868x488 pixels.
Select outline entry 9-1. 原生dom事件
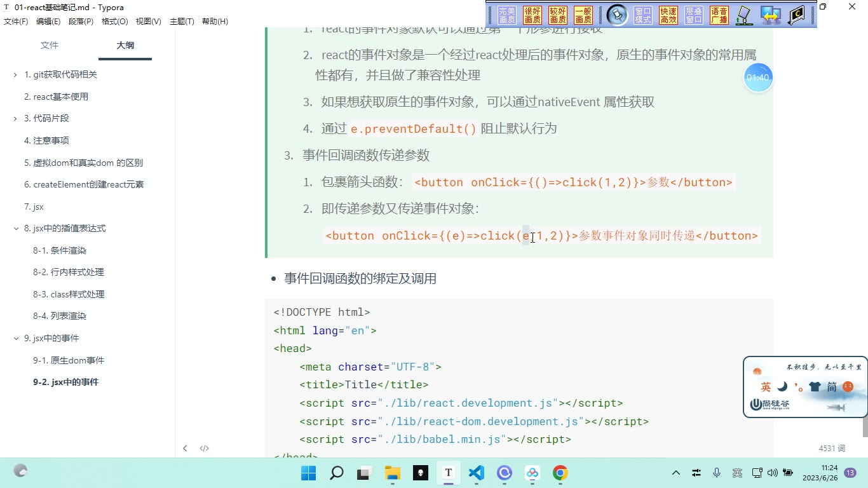click(69, 361)
